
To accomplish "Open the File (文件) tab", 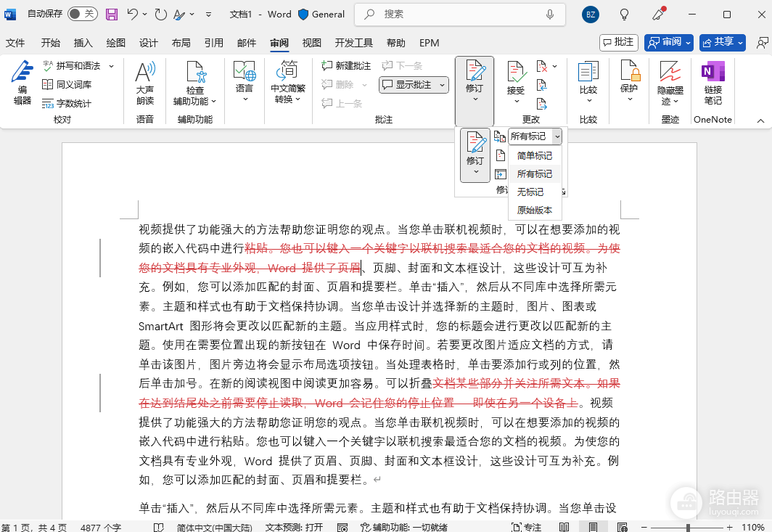I will click(15, 43).
